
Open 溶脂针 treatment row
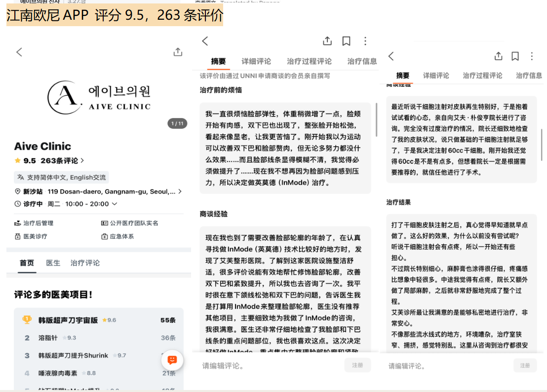pos(99,338)
